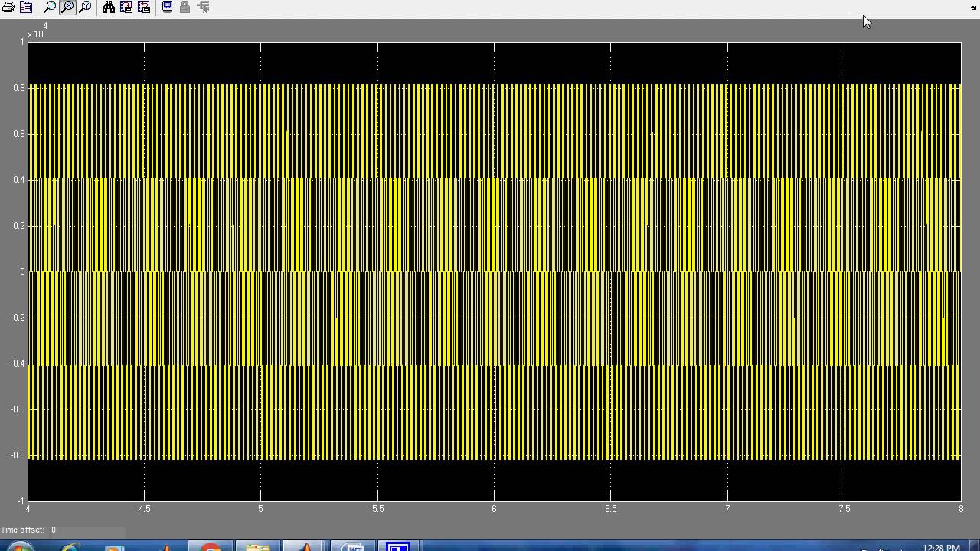Open the Windows Start button
The image size is (980, 551).
(x=21, y=546)
